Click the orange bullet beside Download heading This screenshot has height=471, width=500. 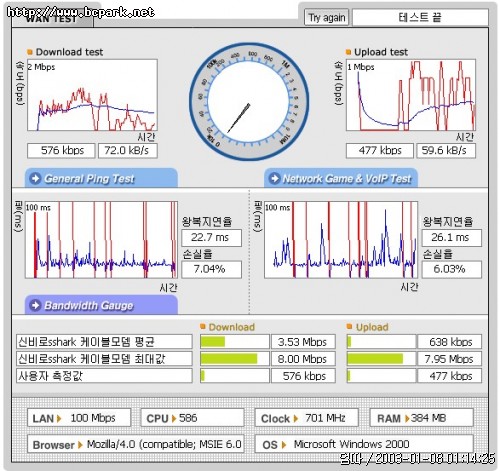point(203,326)
